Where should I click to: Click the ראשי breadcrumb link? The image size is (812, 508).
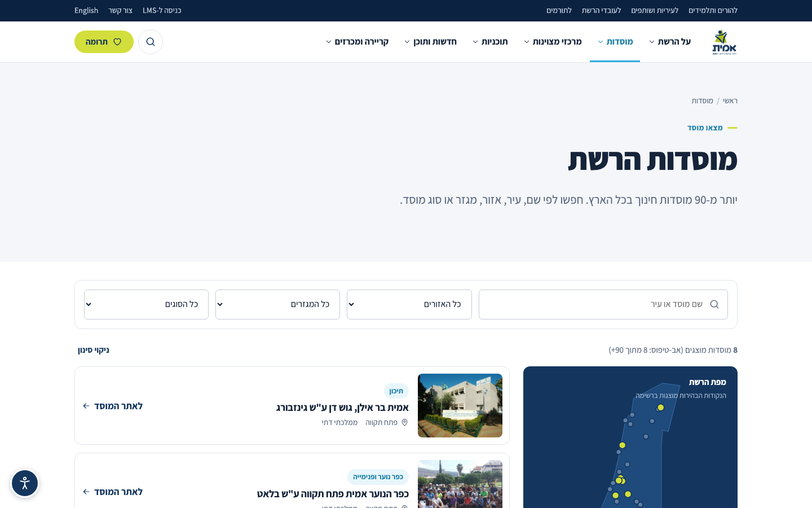tap(730, 100)
